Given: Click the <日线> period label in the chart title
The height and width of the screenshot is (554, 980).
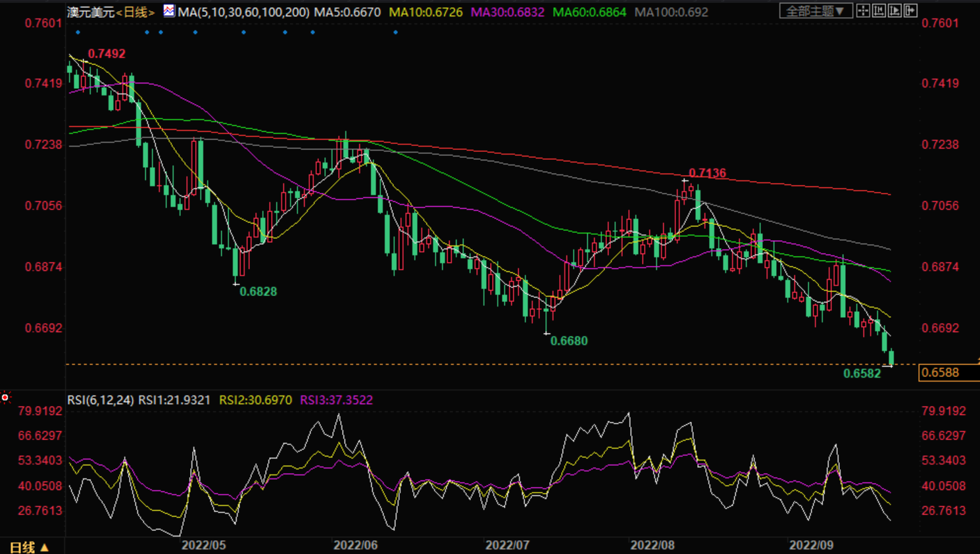Looking at the screenshot, I should 135,12.
